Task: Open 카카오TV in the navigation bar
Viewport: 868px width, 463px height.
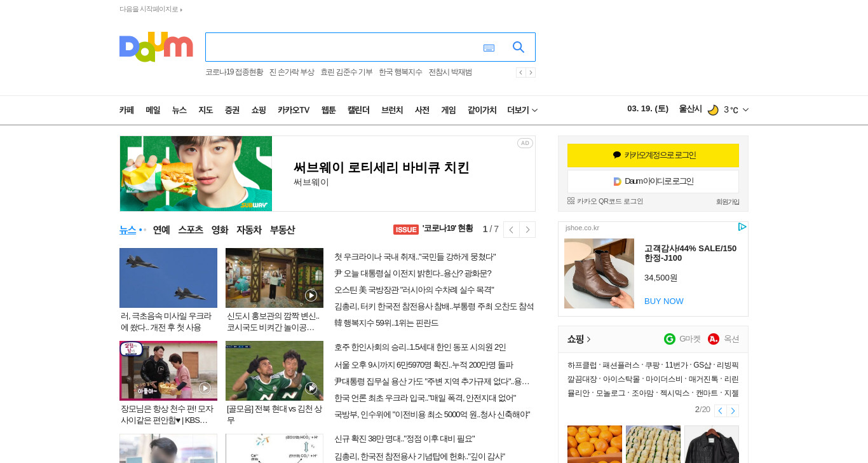Action: pyautogui.click(x=294, y=110)
